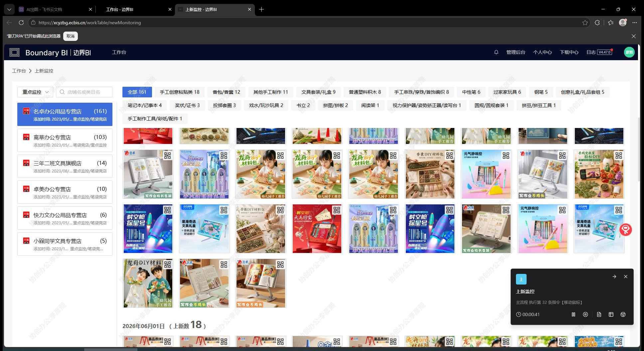Filter by 文具套装/礼盒 9
Viewport: 644px width, 351px height.
pos(318,92)
